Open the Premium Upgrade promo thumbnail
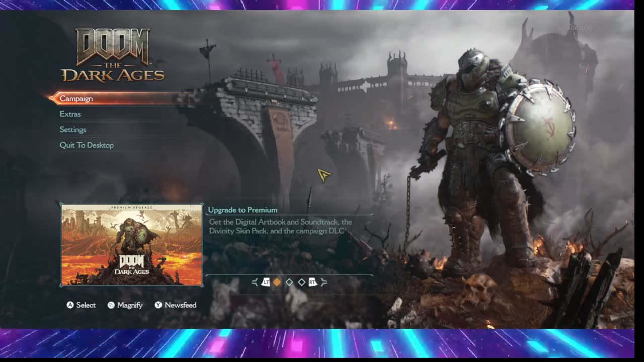Image resolution: width=644 pixels, height=362 pixels. [x=132, y=245]
